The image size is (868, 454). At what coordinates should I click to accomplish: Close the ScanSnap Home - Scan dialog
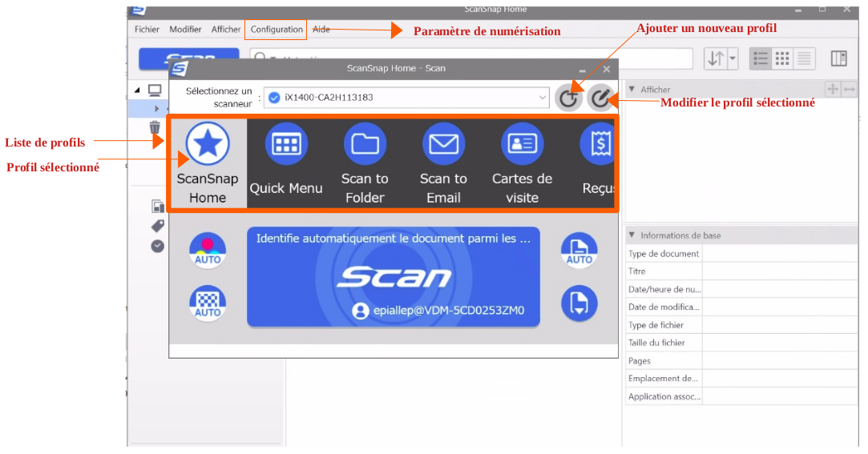pos(607,69)
